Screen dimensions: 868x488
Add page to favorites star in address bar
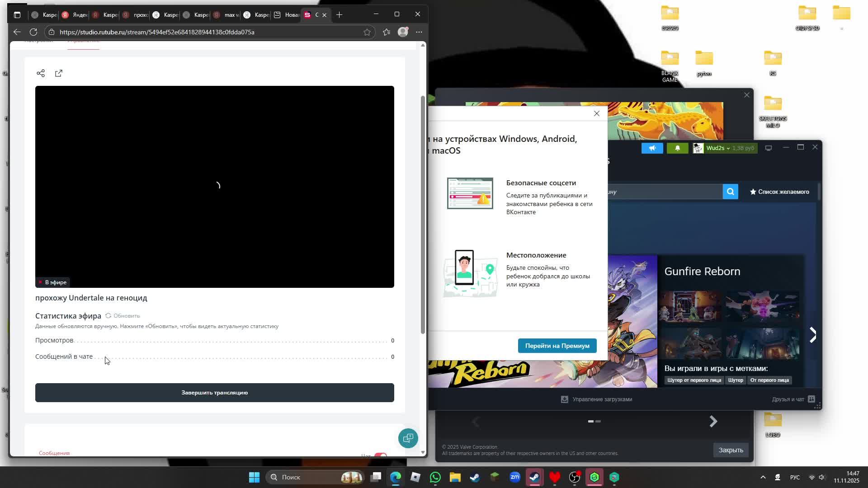pos(367,32)
